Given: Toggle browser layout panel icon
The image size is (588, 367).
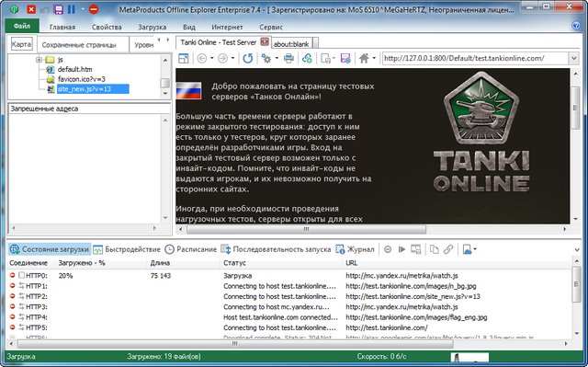Looking at the screenshot, I should [x=184, y=59].
